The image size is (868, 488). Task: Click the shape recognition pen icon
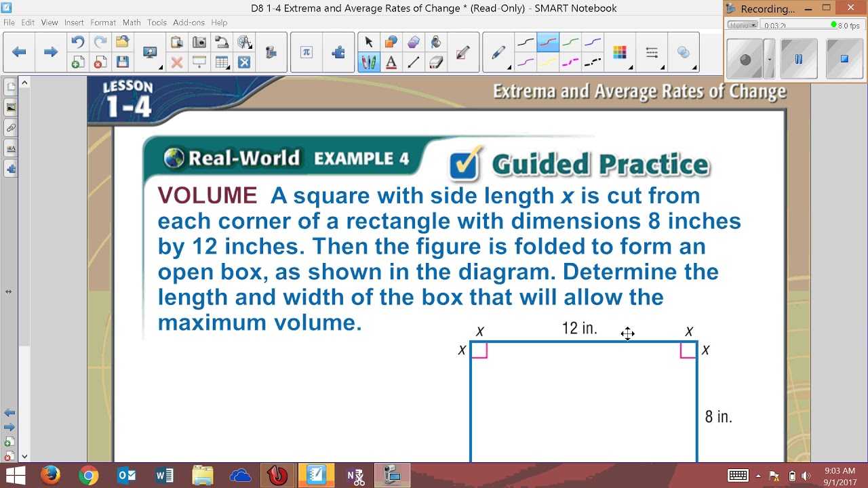point(463,52)
